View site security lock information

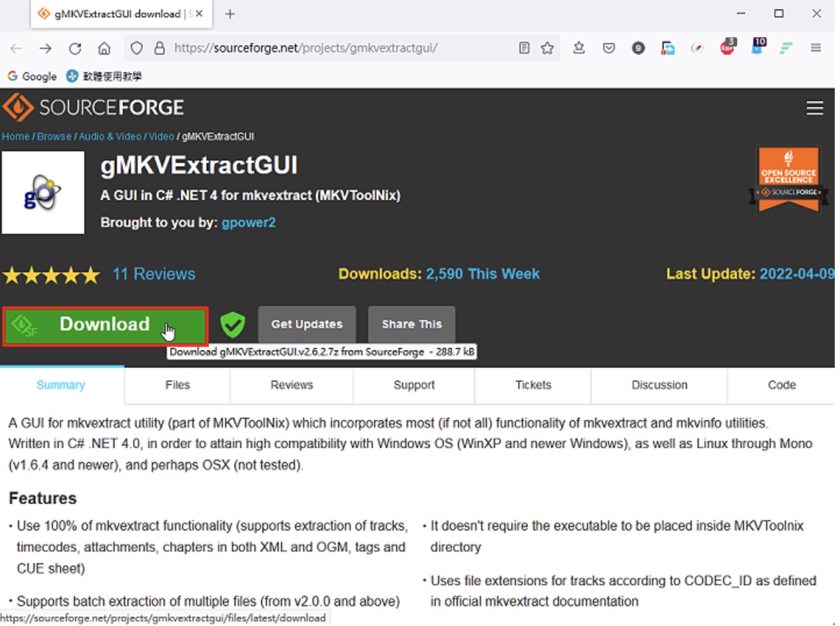coord(159,48)
